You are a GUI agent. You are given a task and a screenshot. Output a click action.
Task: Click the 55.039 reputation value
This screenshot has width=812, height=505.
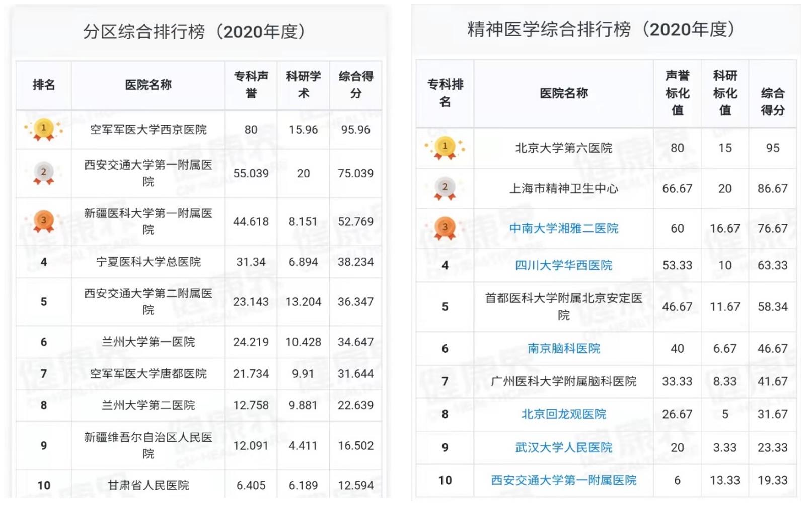coord(251,174)
